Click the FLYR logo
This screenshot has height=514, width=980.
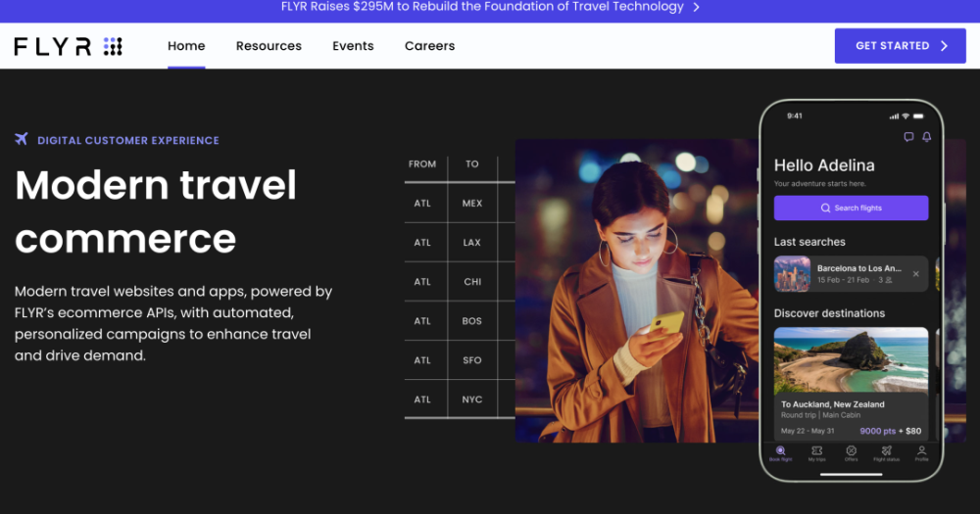69,46
